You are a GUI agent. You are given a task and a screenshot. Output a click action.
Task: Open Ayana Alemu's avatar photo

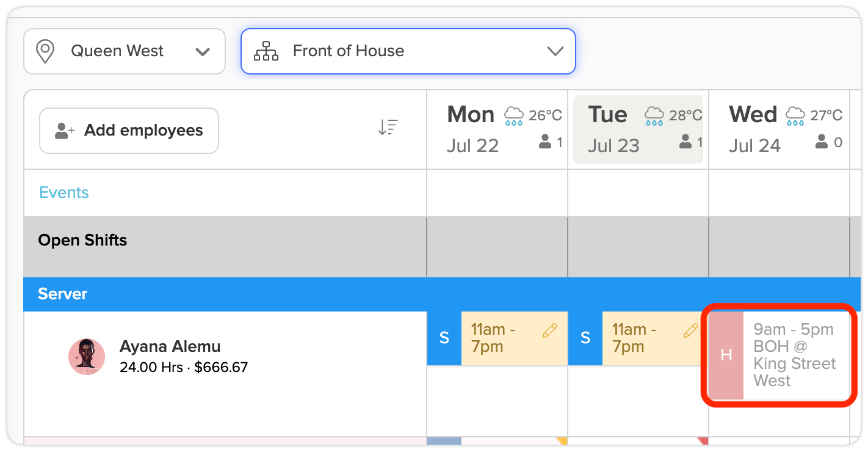click(87, 357)
